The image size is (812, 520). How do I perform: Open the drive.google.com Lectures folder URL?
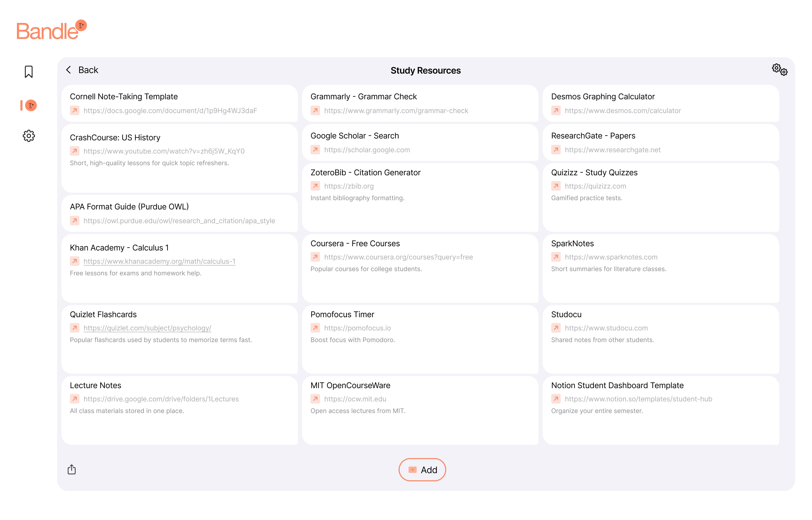pyautogui.click(x=161, y=399)
